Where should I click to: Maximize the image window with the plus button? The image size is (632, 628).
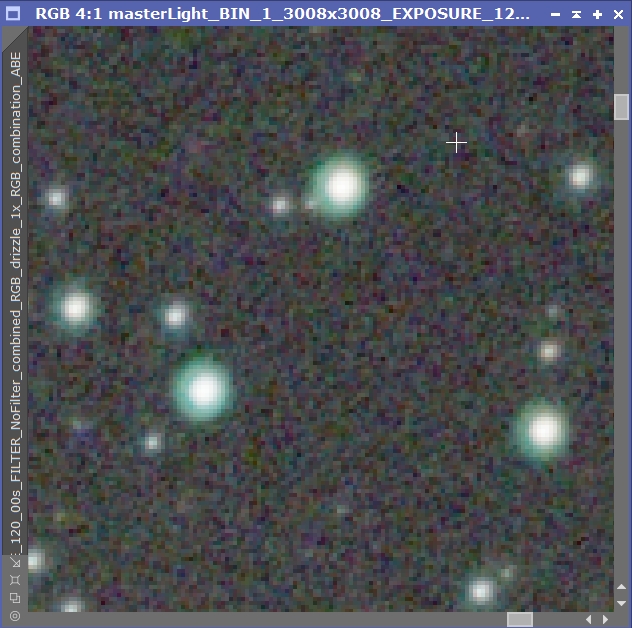pyautogui.click(x=597, y=15)
